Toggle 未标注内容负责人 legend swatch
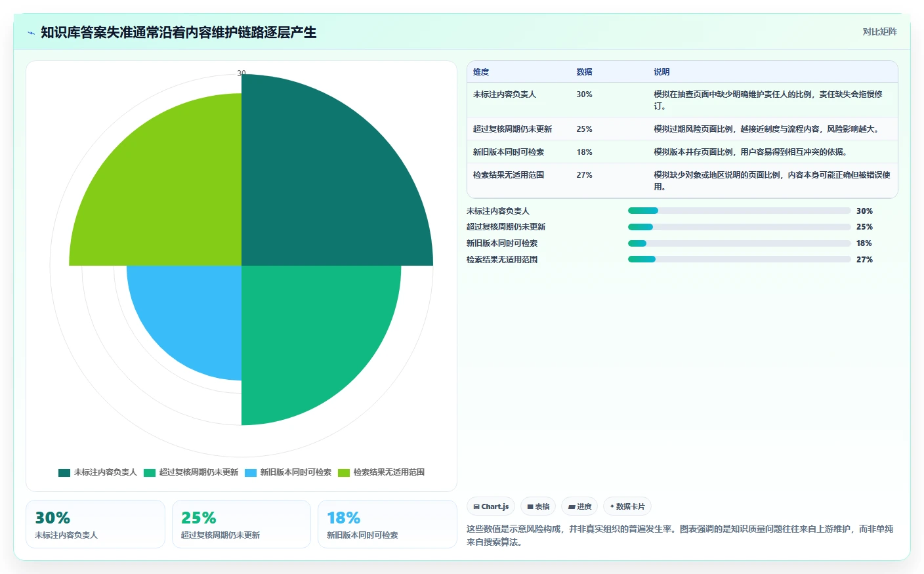Image resolution: width=924 pixels, height=574 pixels. point(64,472)
